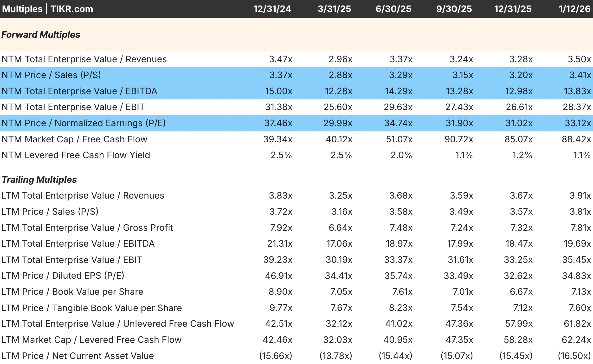Click the (16.50x) value under 1/12/26
The height and width of the screenshot is (364, 593).
(574, 356)
